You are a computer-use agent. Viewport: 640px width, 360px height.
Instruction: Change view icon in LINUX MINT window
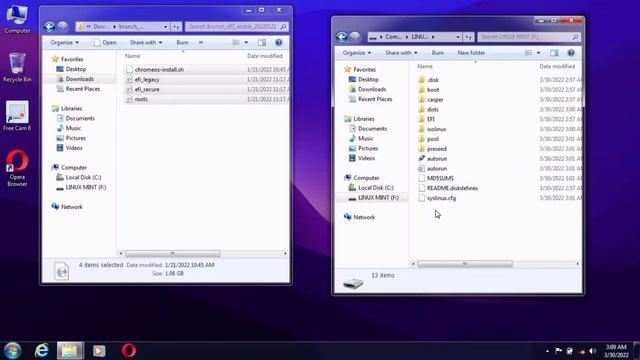(528, 53)
